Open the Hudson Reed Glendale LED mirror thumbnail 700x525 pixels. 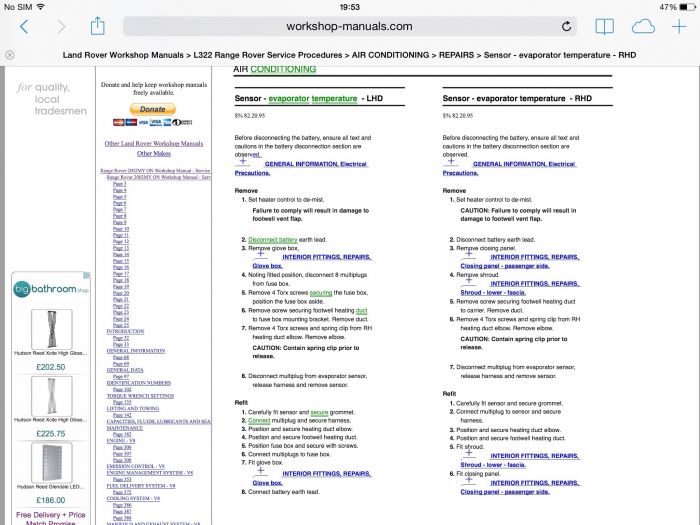pyautogui.click(x=51, y=463)
